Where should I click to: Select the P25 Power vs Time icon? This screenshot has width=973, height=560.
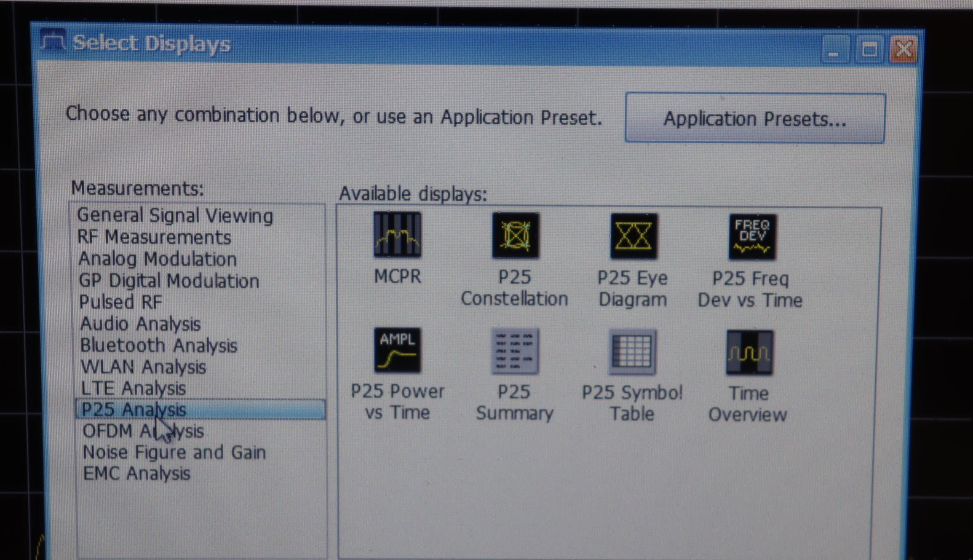click(x=397, y=350)
